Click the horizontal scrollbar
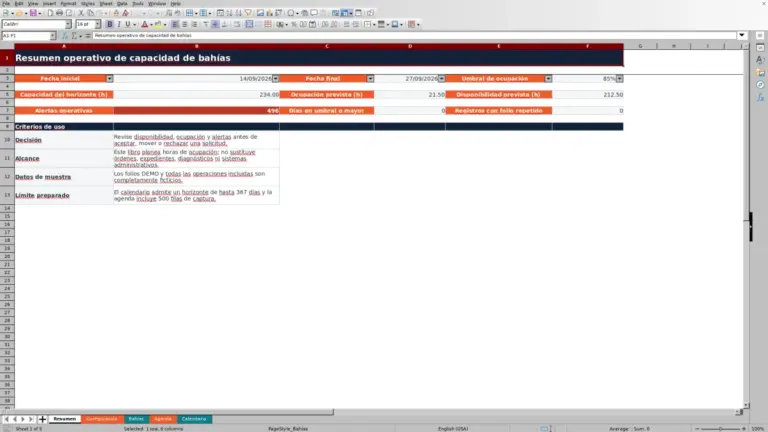 pyautogui.click(x=167, y=412)
